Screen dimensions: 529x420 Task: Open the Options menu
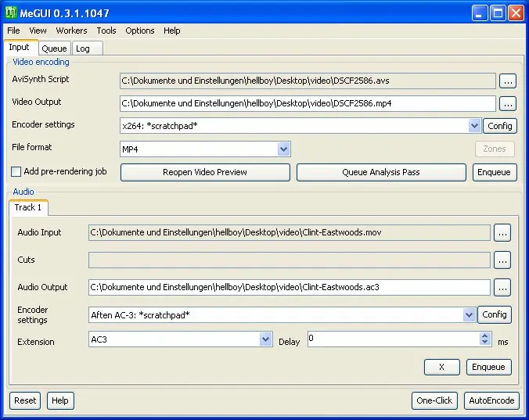pyautogui.click(x=139, y=31)
